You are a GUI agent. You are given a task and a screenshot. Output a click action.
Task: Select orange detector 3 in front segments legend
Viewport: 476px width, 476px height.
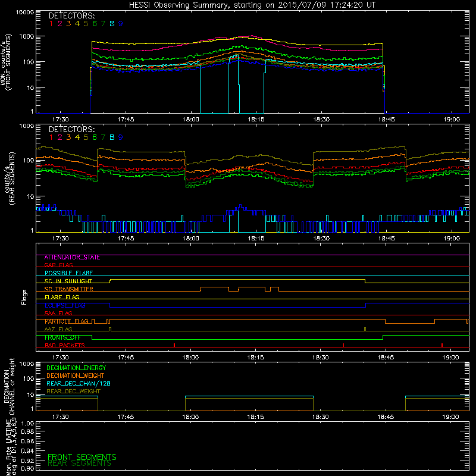68,24
